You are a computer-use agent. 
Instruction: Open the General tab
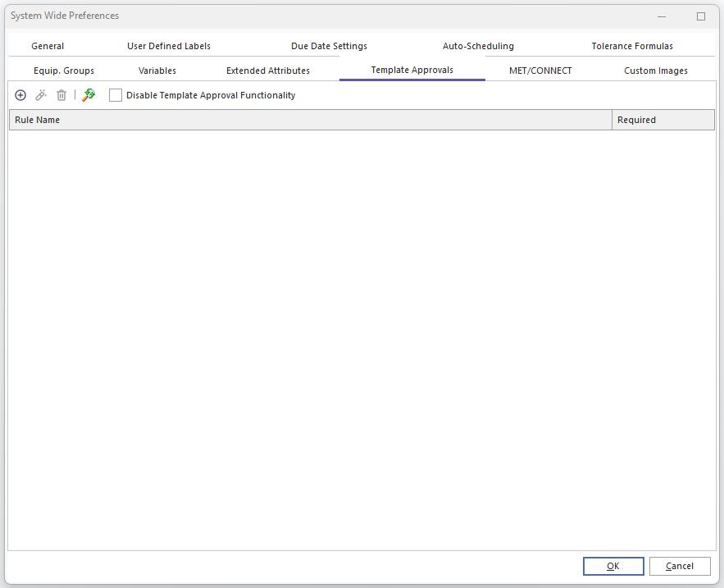pyautogui.click(x=48, y=46)
